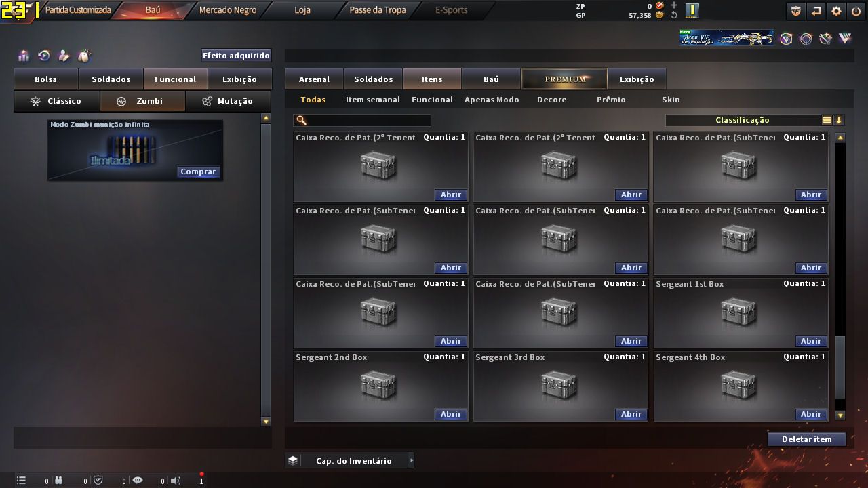
Task: Click Abrir on Sergeant 1st Box
Action: (811, 341)
